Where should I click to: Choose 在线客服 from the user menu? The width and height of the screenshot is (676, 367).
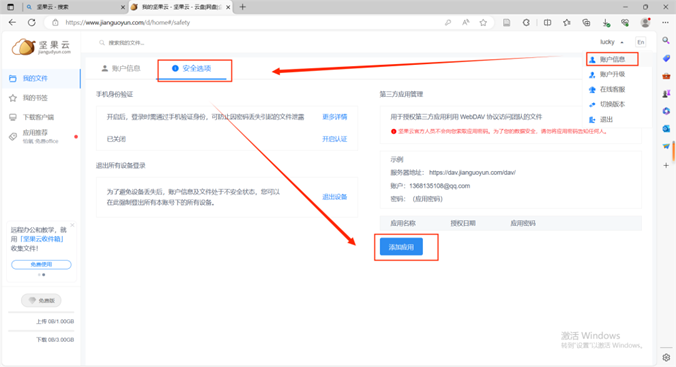coord(612,89)
